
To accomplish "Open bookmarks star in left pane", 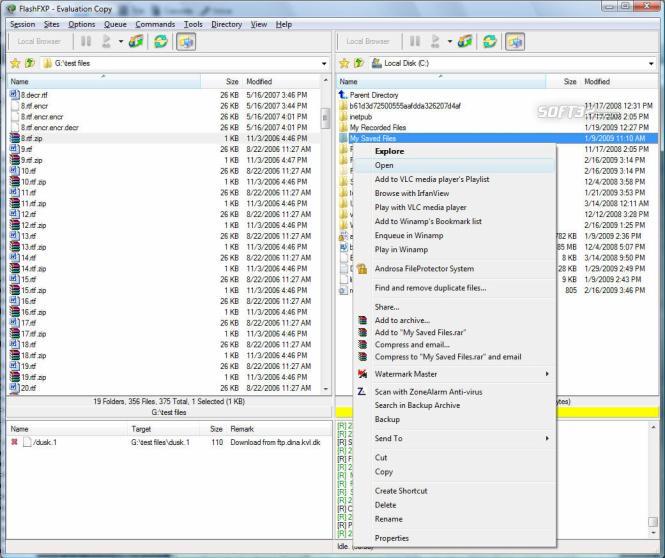I will click(15, 64).
